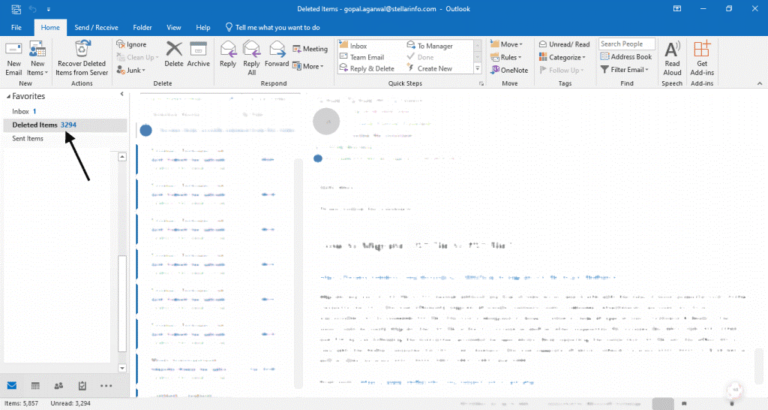Switch to the Folder tab
The height and width of the screenshot is (410, 768).
(142, 27)
